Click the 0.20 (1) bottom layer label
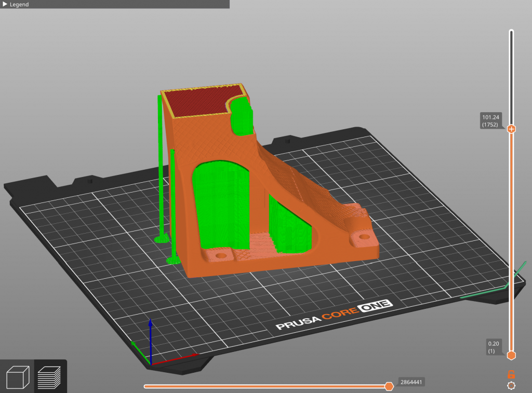This screenshot has height=393, width=532. click(493, 347)
